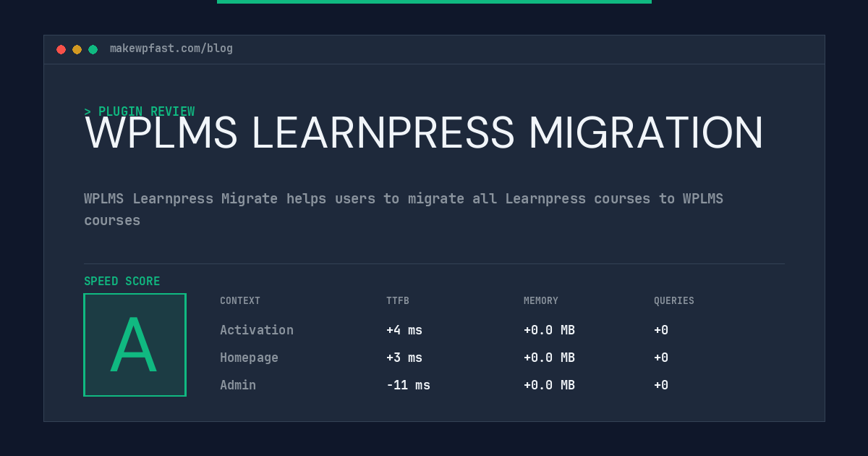Click the Admin queries value +0

pos(661,385)
